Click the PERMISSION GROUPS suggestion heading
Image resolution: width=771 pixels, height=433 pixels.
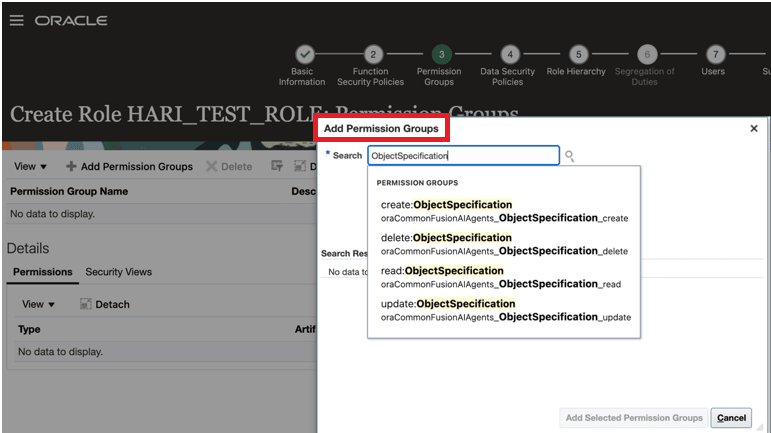point(417,183)
